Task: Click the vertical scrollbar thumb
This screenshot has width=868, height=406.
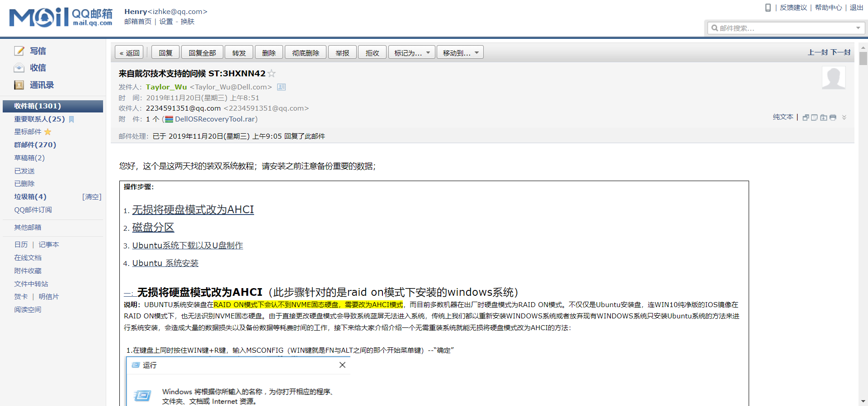Action: [863, 59]
